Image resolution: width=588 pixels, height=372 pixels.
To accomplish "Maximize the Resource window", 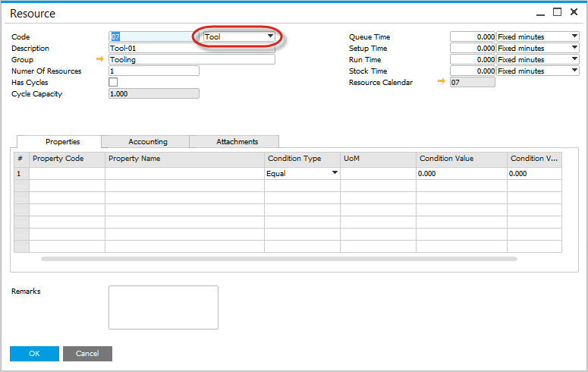I will (x=557, y=12).
